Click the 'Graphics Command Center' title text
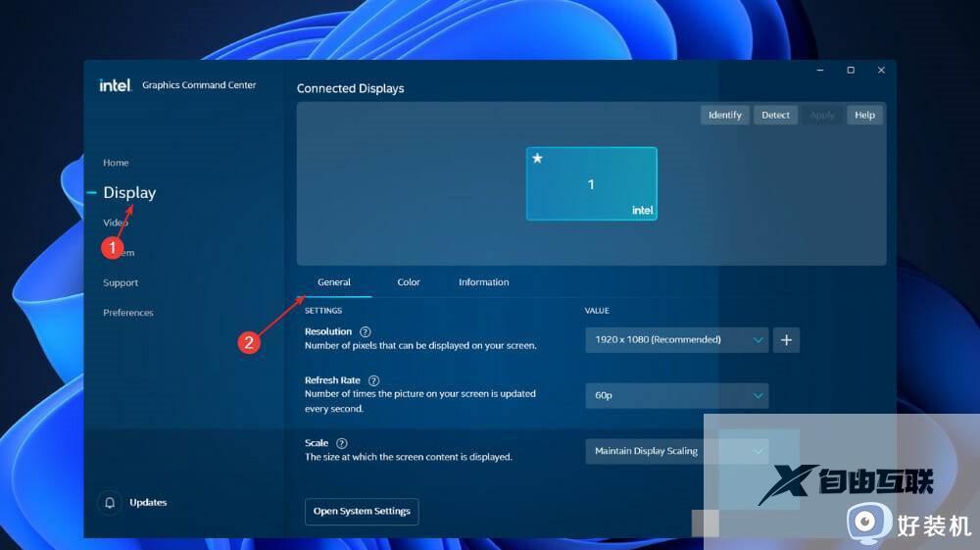 pos(199,85)
